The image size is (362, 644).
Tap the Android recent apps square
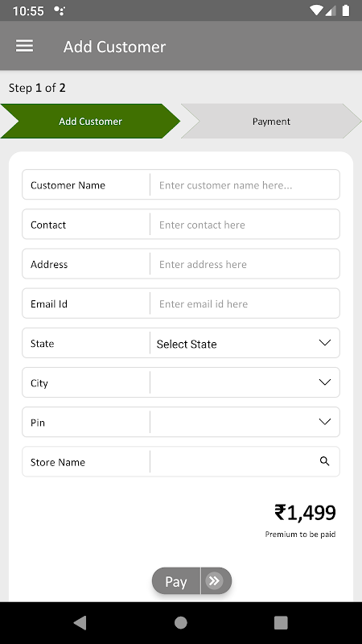[281, 622]
